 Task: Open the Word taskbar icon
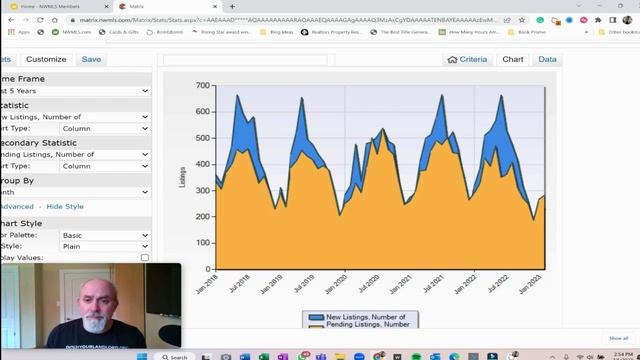click(245, 356)
